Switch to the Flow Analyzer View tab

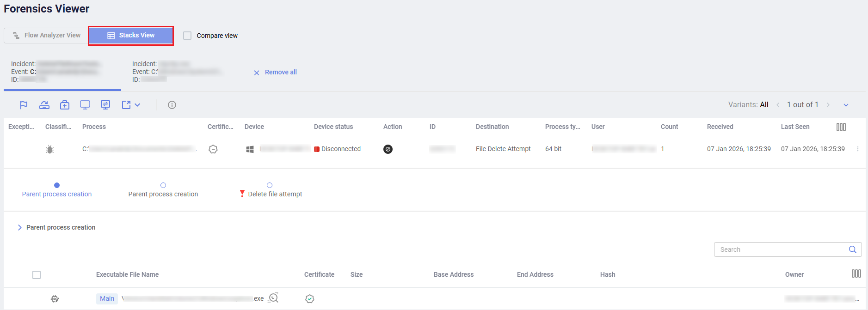(46, 36)
